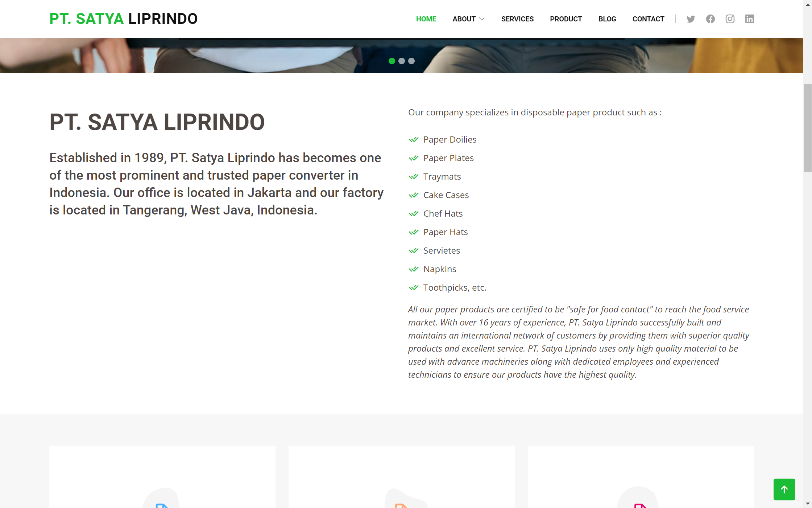Click the PT. SATYA LIPRINDO header logo
The width and height of the screenshot is (812, 508).
point(123,19)
